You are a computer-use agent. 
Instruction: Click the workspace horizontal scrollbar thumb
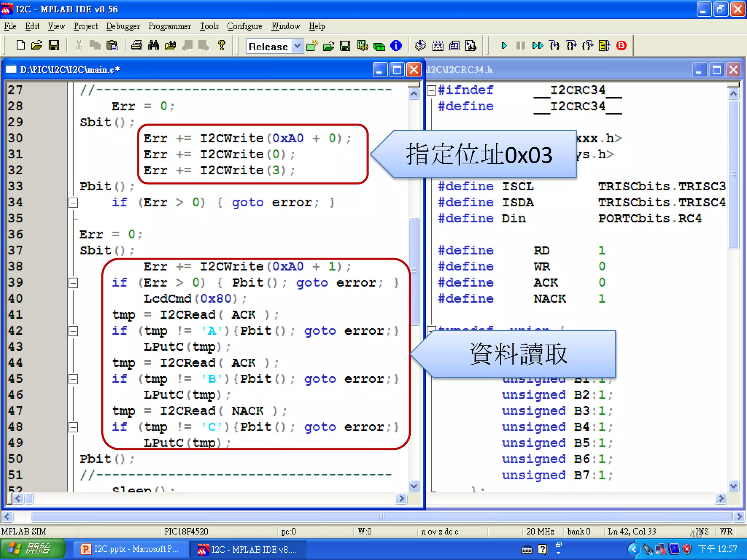click(x=382, y=517)
